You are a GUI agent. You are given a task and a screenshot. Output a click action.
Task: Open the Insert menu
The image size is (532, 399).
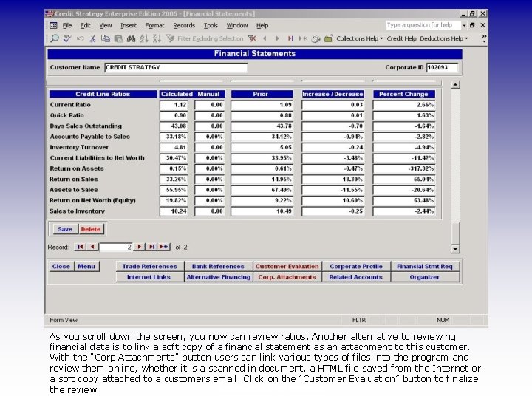pyautogui.click(x=129, y=25)
